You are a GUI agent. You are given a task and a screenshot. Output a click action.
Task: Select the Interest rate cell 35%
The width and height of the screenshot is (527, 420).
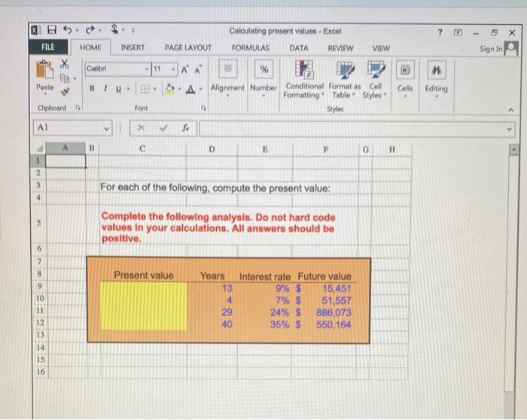[x=265, y=324]
